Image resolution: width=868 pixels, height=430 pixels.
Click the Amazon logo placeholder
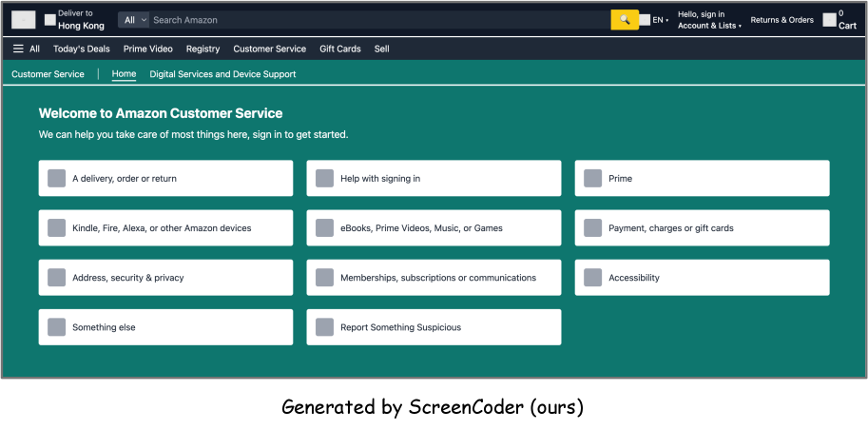tap(24, 20)
